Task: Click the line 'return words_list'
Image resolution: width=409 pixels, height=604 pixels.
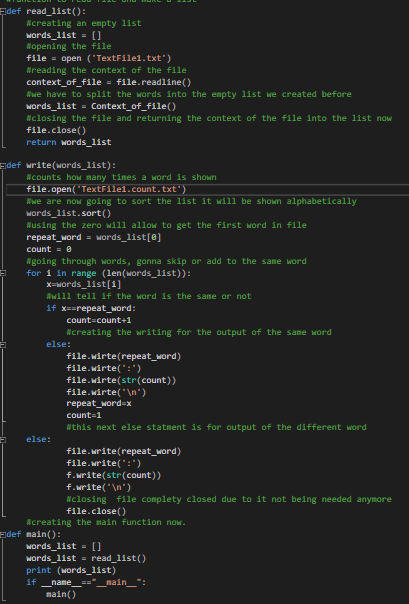Action: pyautogui.click(x=69, y=142)
